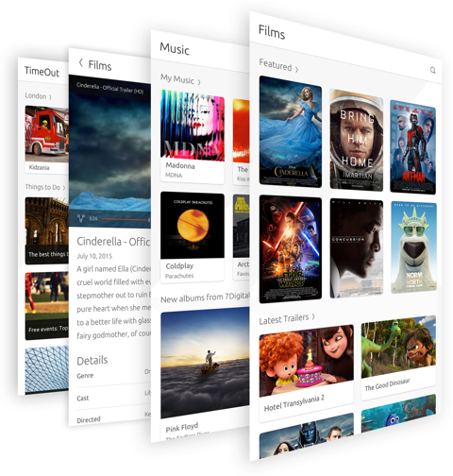The height and width of the screenshot is (476, 453).
Task: Click the Madonna artist name
Action: pyautogui.click(x=180, y=165)
